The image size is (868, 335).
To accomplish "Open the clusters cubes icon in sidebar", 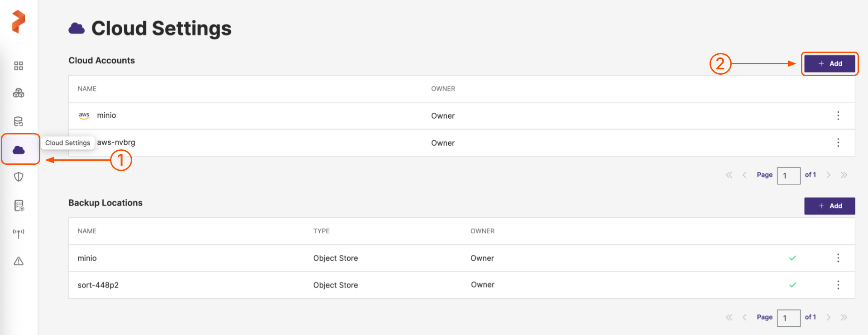I will pos(19,93).
